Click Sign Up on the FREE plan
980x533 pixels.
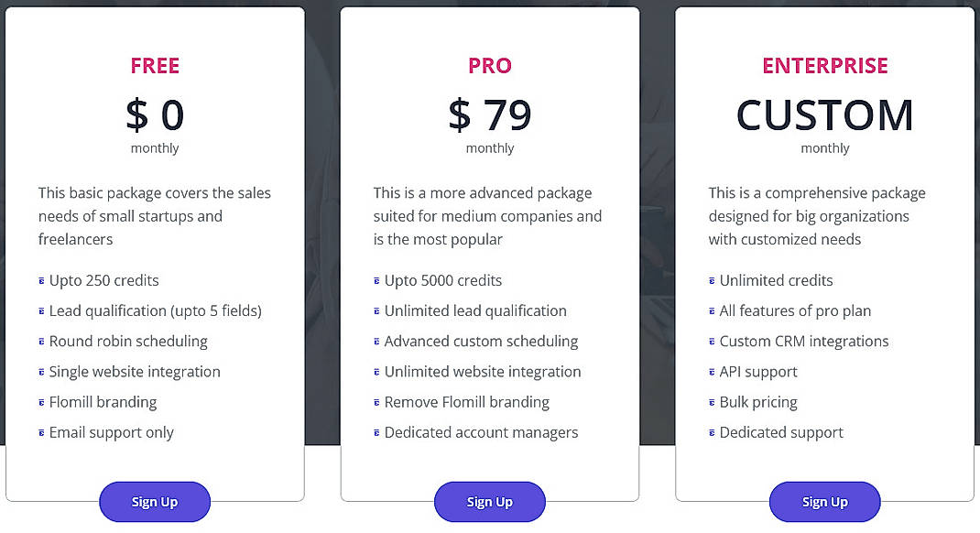tap(154, 502)
